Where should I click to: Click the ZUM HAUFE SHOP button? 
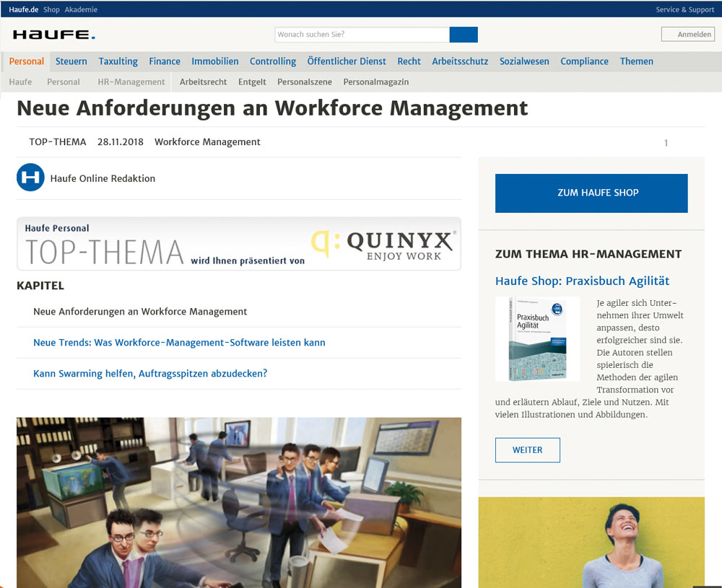coord(591,193)
